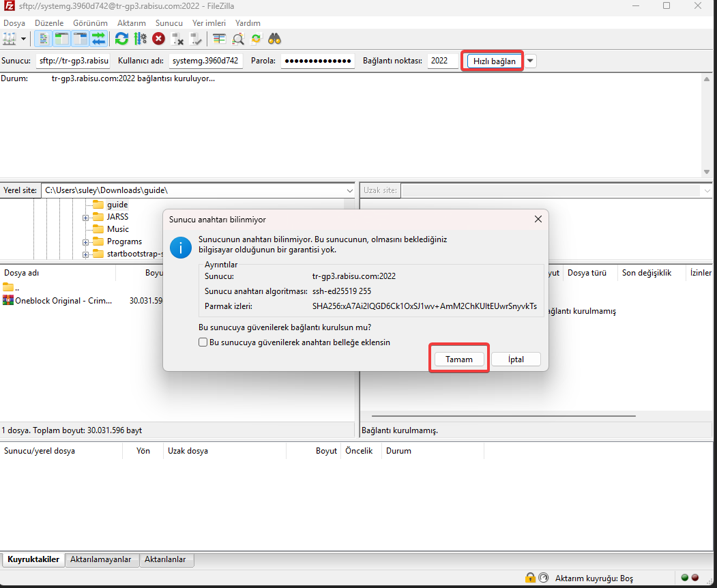Screen dimensions: 717x588
Task: Click the Kullanıcı adı input field
Action: 205,61
